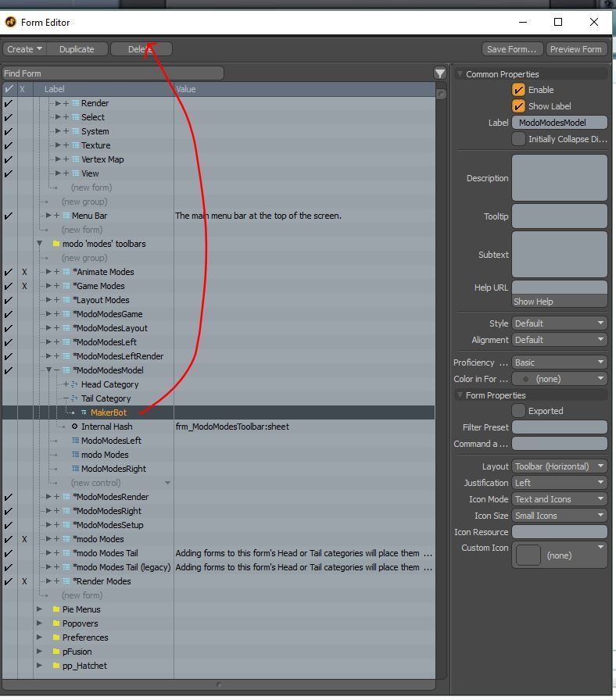
Task: Click the Pie Menus folder icon
Action: click(x=56, y=609)
